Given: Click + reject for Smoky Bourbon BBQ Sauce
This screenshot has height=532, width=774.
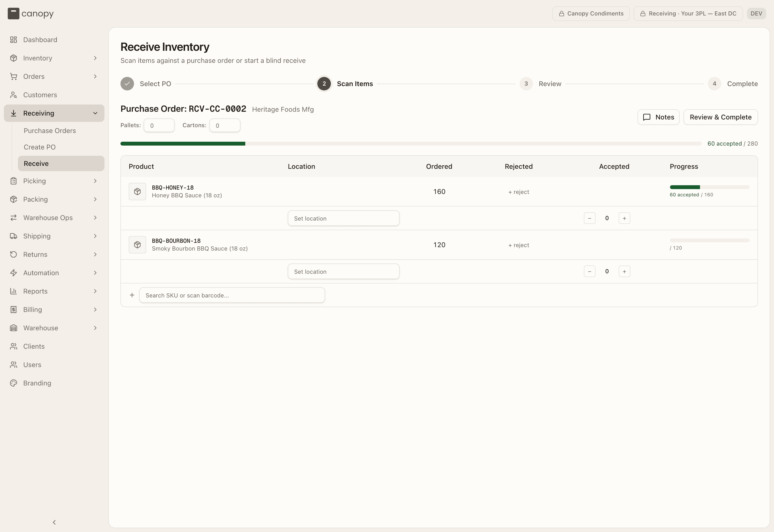Looking at the screenshot, I should click(519, 245).
